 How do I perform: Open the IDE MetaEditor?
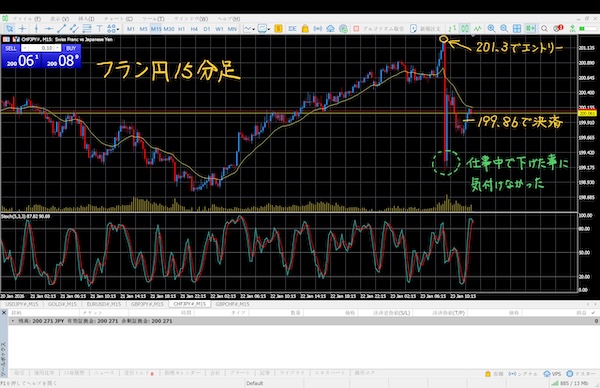click(292, 29)
